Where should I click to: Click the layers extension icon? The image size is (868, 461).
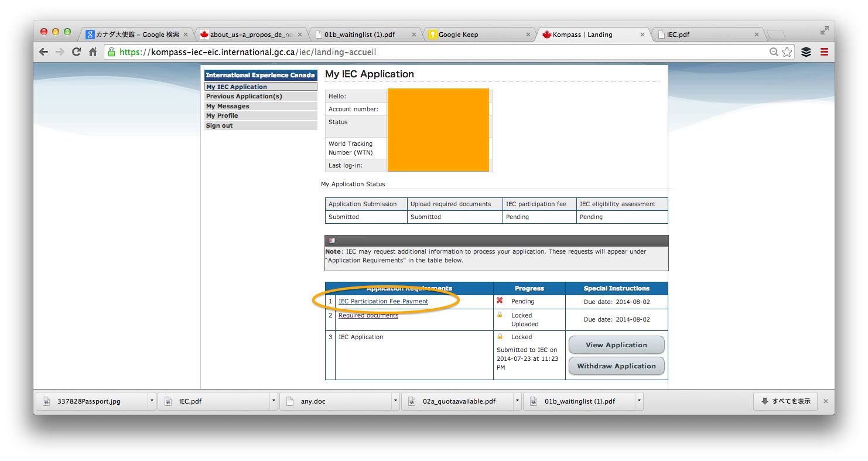(807, 52)
